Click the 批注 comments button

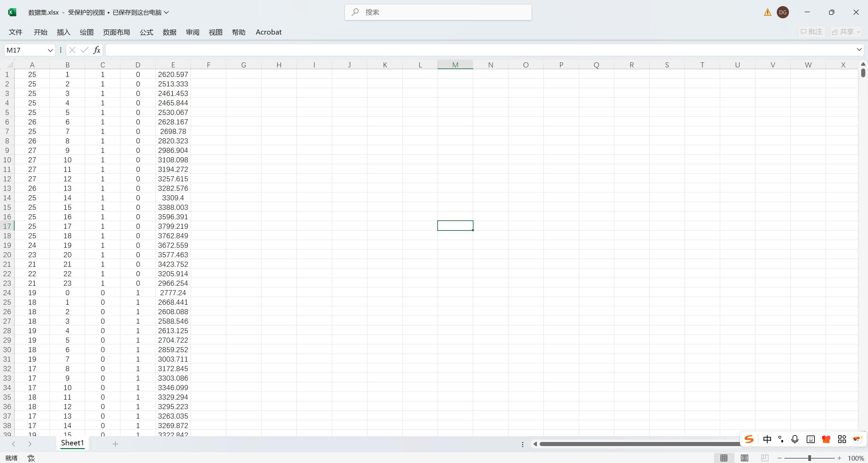(x=811, y=32)
